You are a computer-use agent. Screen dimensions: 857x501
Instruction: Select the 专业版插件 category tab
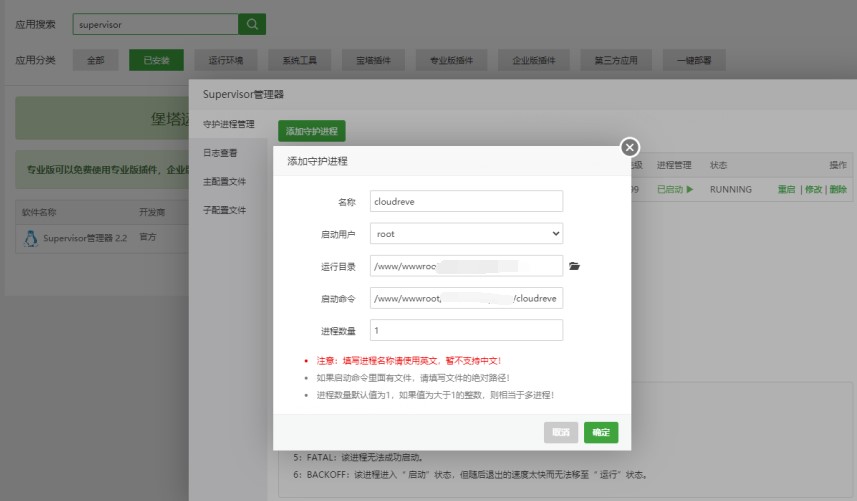point(451,60)
